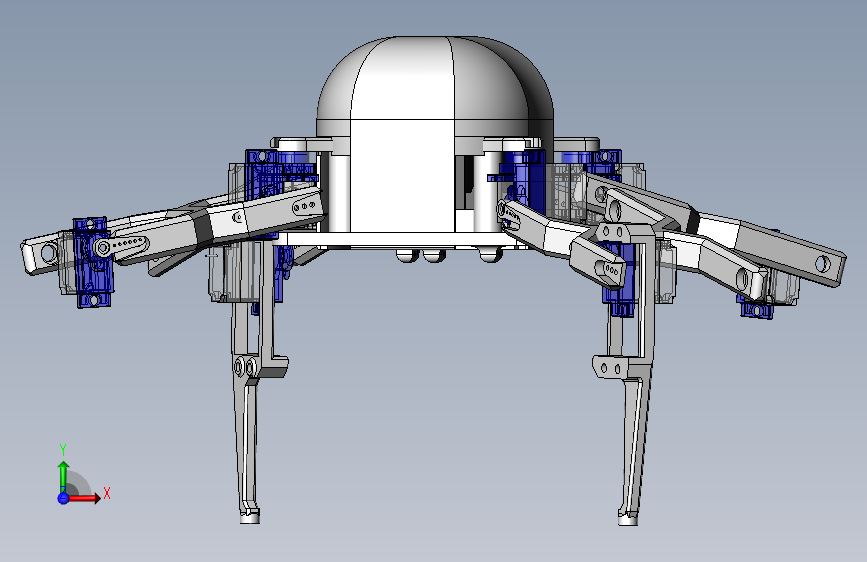Select the robot's right standing leg foot tip
867x562 pixels.
pos(628,519)
